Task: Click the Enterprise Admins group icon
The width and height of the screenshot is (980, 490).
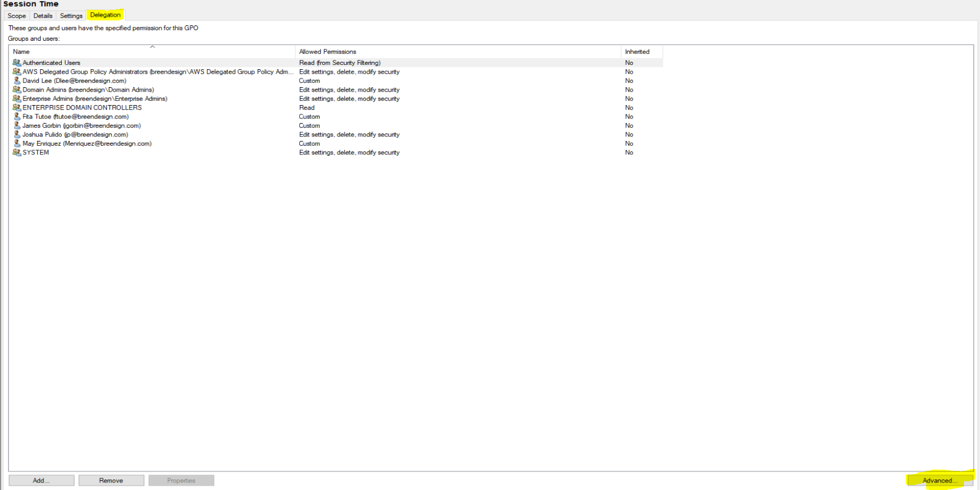Action: pos(17,98)
